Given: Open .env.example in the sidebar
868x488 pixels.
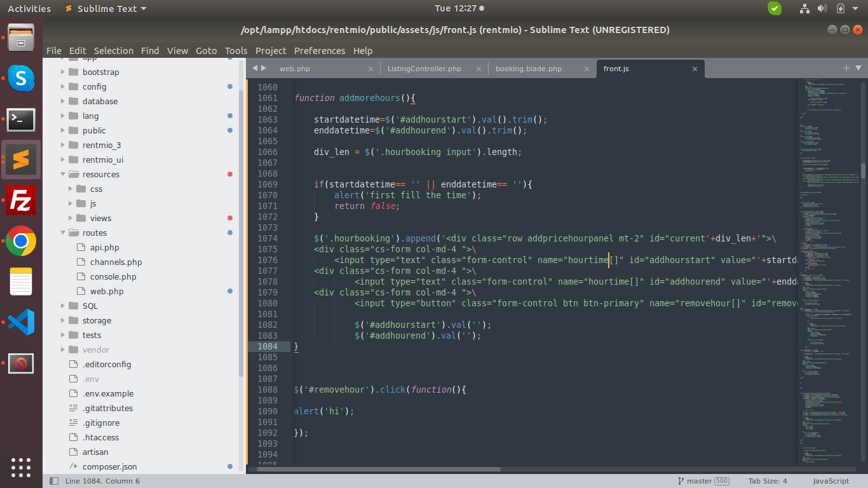Looking at the screenshot, I should pyautogui.click(x=108, y=393).
